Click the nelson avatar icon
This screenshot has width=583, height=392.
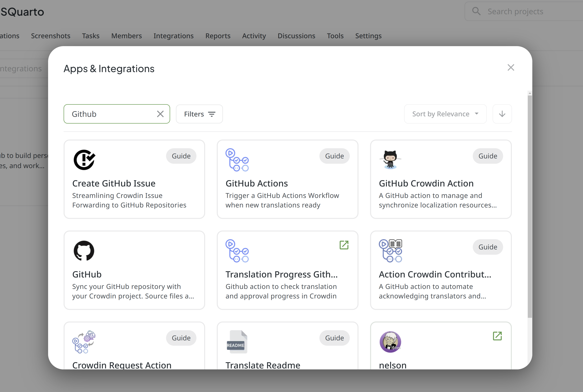[x=390, y=342]
